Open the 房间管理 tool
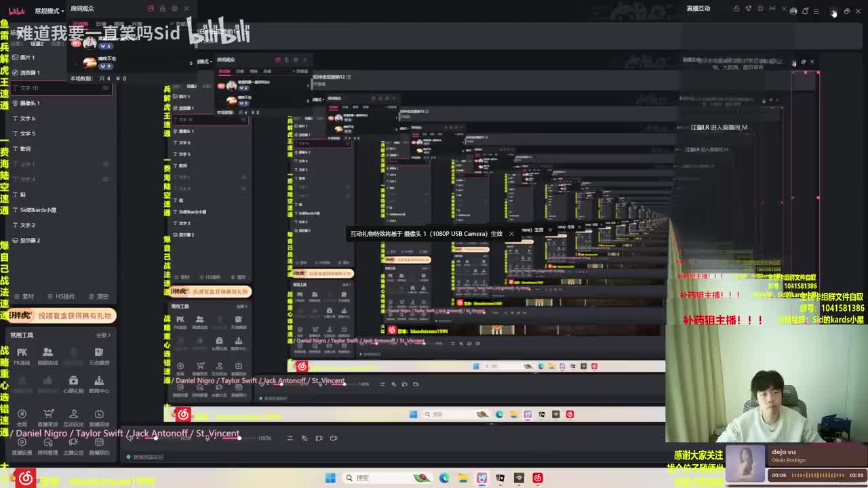 [47, 445]
